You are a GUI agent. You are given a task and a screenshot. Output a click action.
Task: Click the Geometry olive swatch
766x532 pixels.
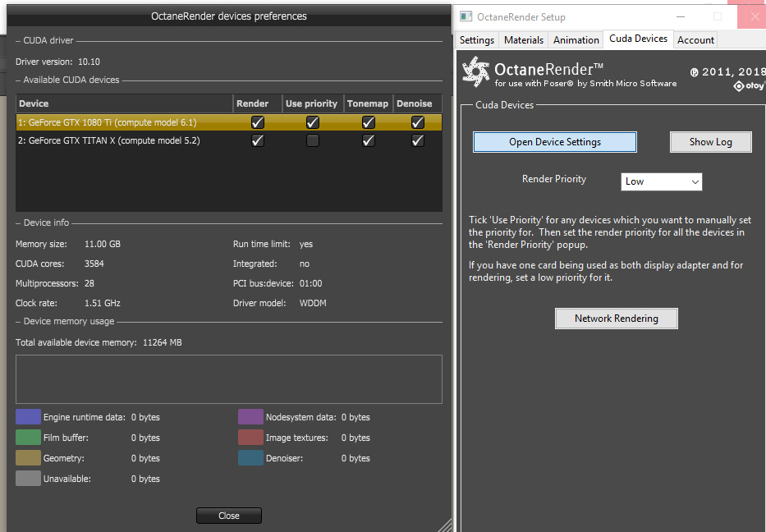(29, 458)
